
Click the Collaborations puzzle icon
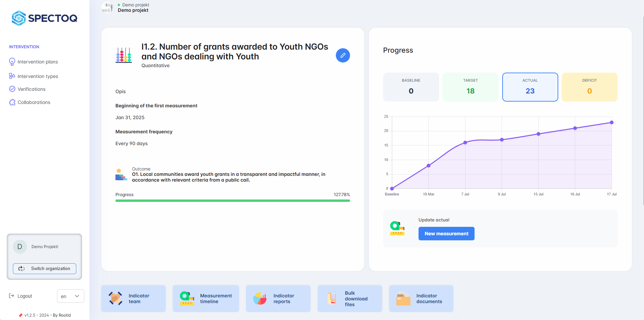(12, 102)
